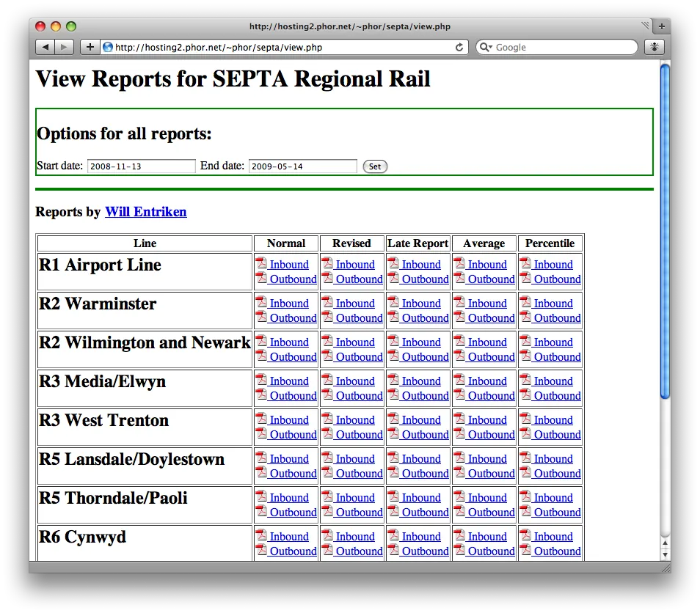Open R1 Airport Line Revised Inbound link
The height and width of the screenshot is (613, 700).
355,265
